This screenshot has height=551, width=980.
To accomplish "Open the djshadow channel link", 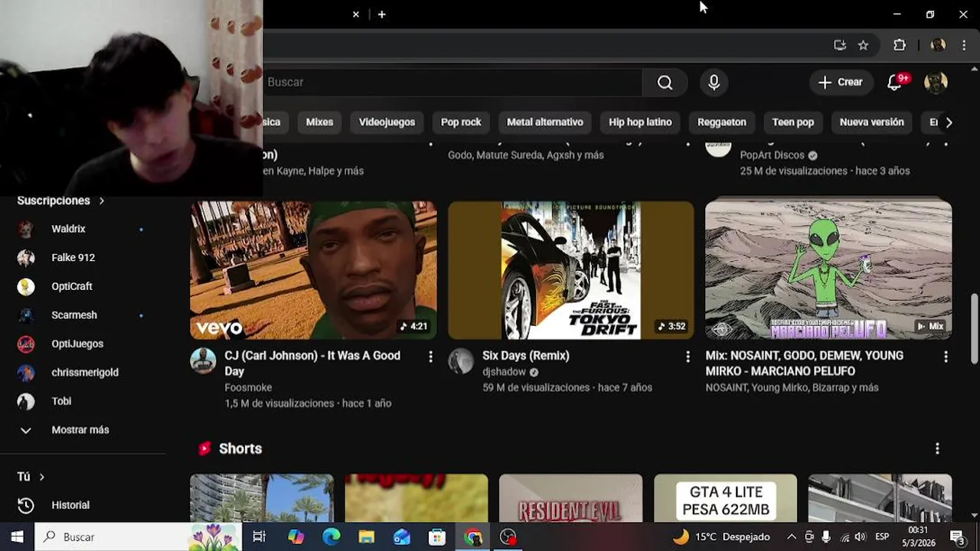I will point(504,372).
